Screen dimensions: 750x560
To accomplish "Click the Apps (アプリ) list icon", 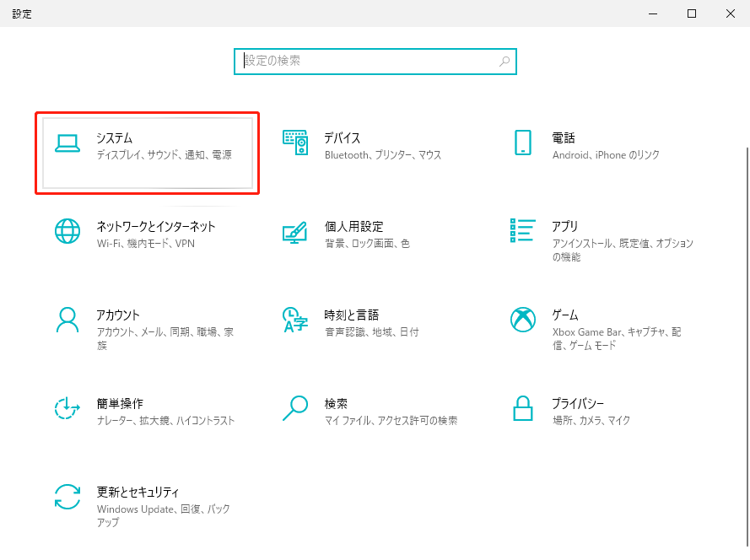I will coord(523,230).
